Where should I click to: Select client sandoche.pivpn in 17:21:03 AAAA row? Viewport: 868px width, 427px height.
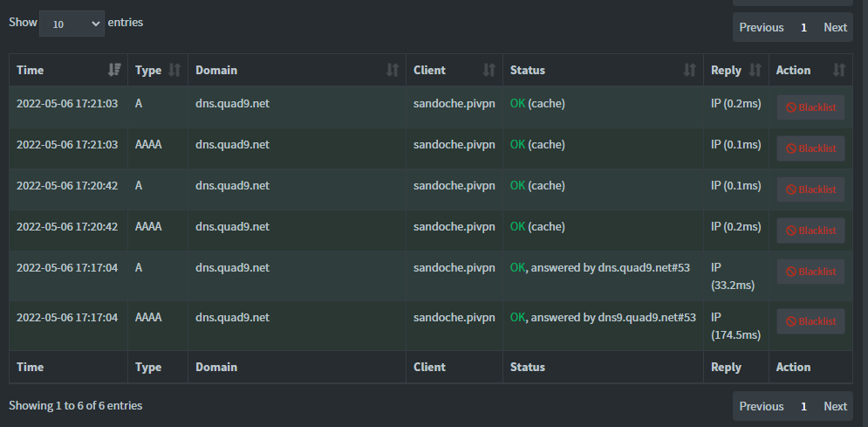tap(454, 145)
